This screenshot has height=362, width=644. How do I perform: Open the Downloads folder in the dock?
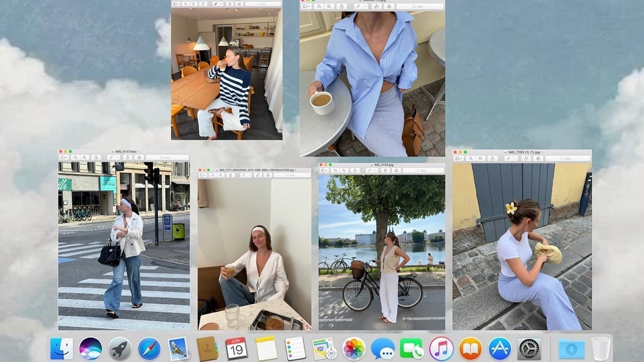(571, 349)
